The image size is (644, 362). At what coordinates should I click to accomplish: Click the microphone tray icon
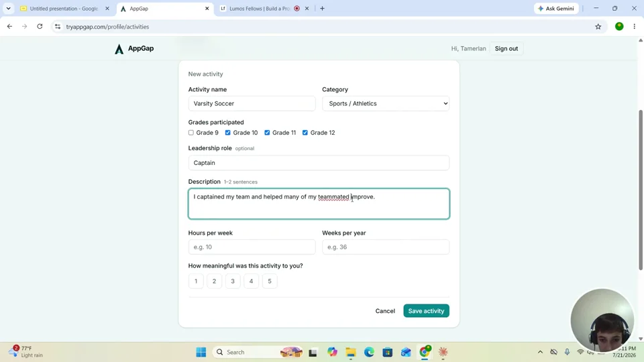pyautogui.click(x=567, y=352)
